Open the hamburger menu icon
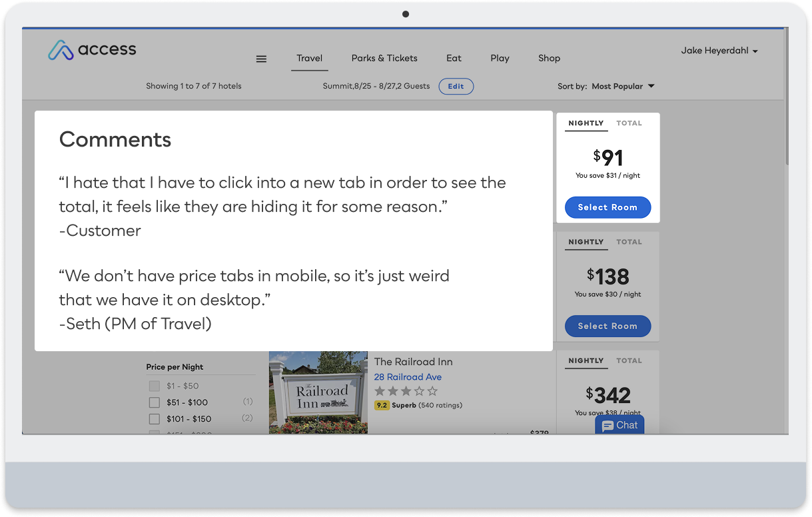Screen dimensions: 812x517 coord(261,59)
